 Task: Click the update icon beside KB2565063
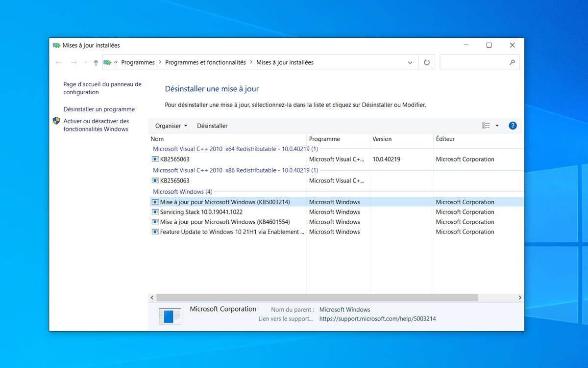155,159
